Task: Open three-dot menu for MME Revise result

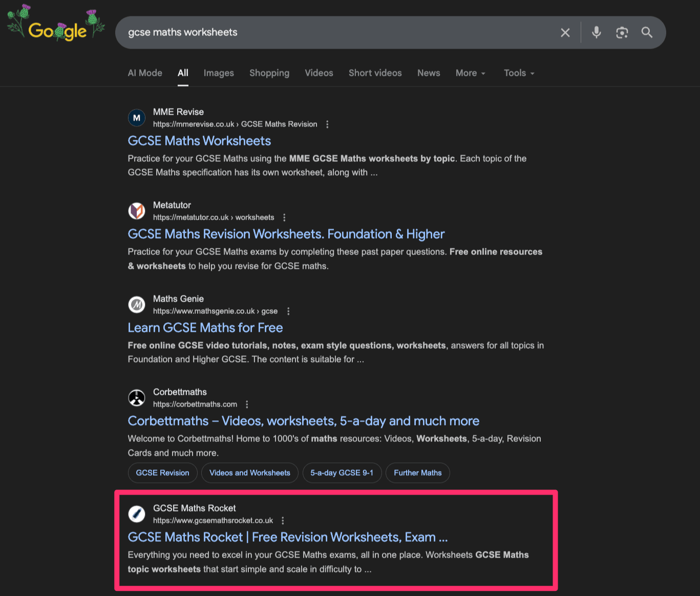Action: point(327,124)
